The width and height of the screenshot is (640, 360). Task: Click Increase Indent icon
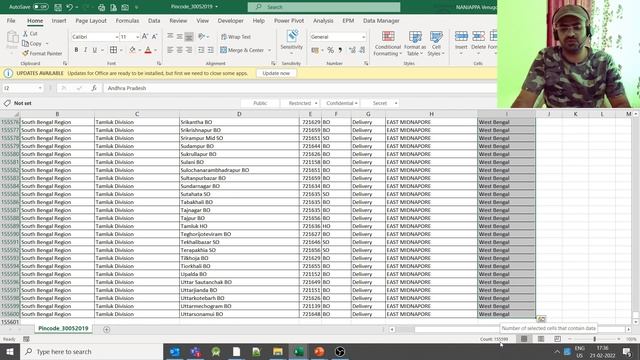211,50
